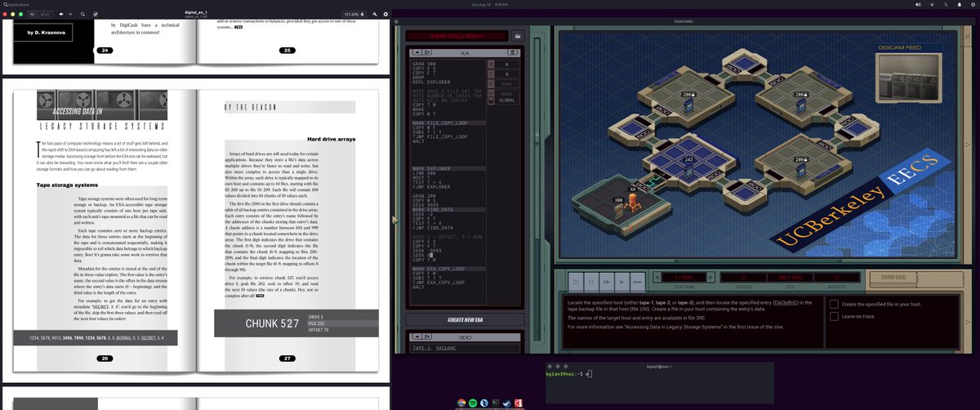Viewport: 980px width, 410px height.
Task: Click the volume icon in system tray
Action: [x=918, y=5]
